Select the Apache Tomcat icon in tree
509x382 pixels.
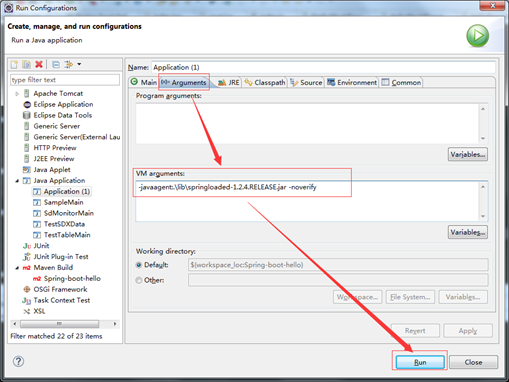click(x=27, y=93)
